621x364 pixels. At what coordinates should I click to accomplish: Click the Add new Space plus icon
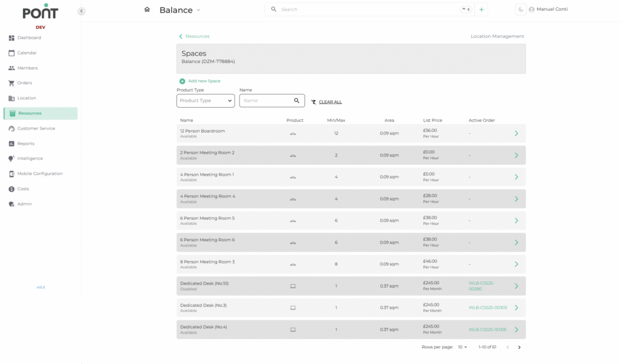(182, 81)
